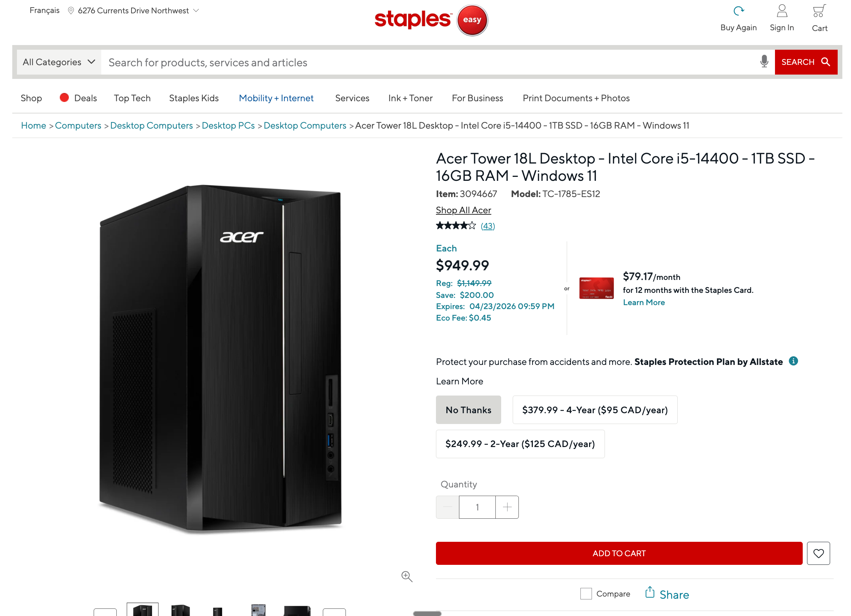Open the Services menu
Viewport: 851px width, 616px height.
(352, 98)
